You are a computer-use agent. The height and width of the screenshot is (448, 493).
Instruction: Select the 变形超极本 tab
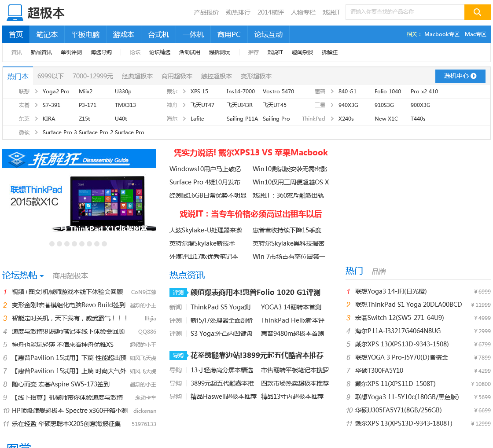256,76
